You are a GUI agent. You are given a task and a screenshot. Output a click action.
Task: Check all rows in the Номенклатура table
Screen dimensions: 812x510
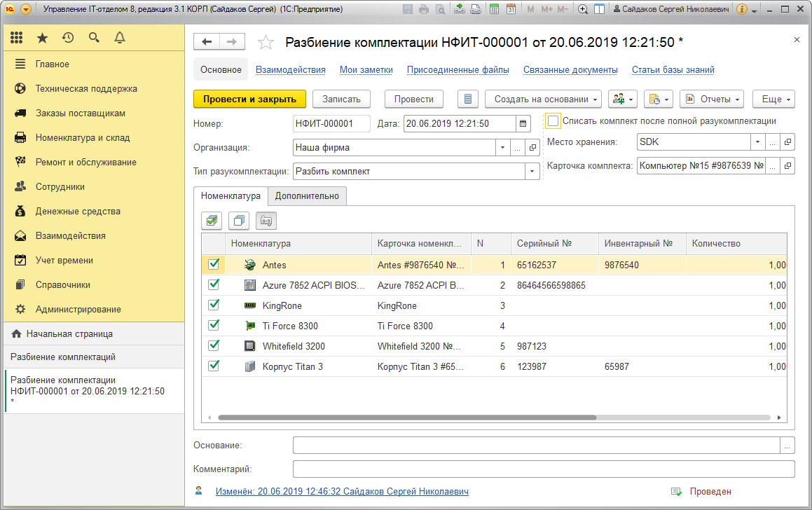point(212,221)
